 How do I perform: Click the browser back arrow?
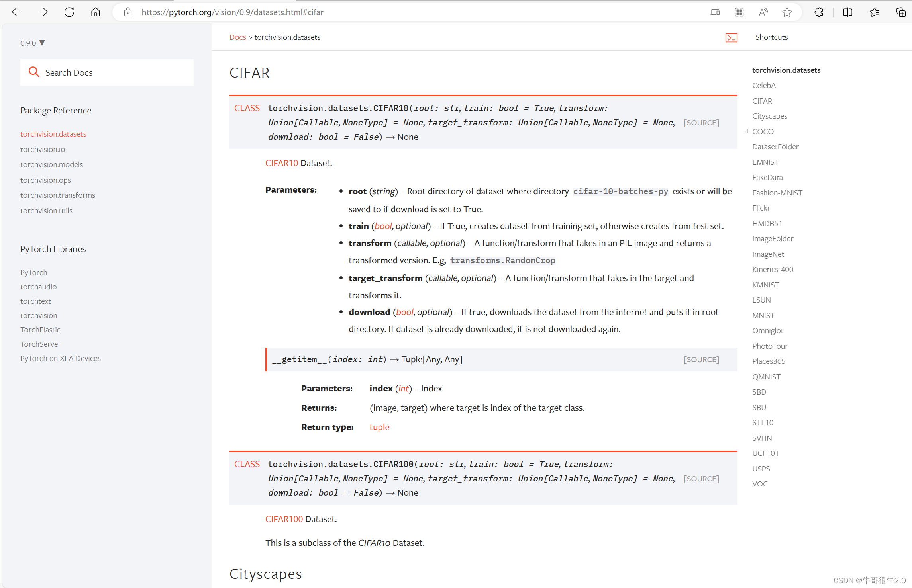(17, 12)
